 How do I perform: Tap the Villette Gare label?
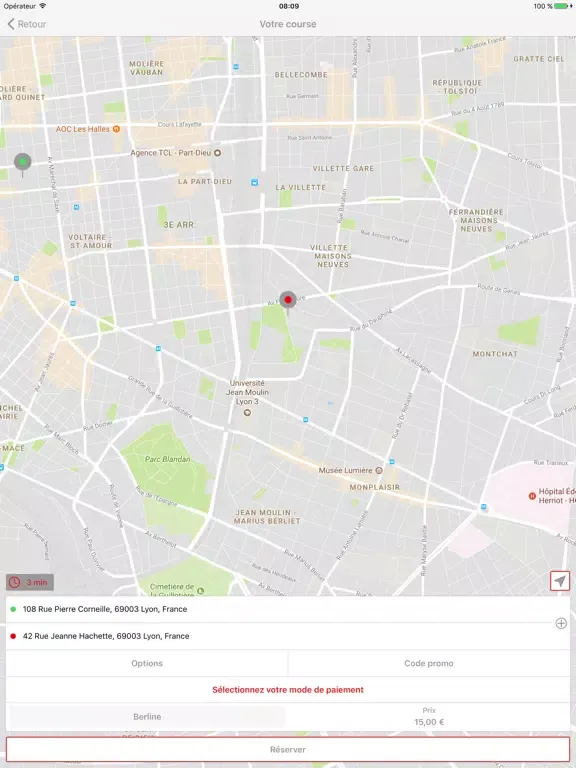tap(343, 168)
